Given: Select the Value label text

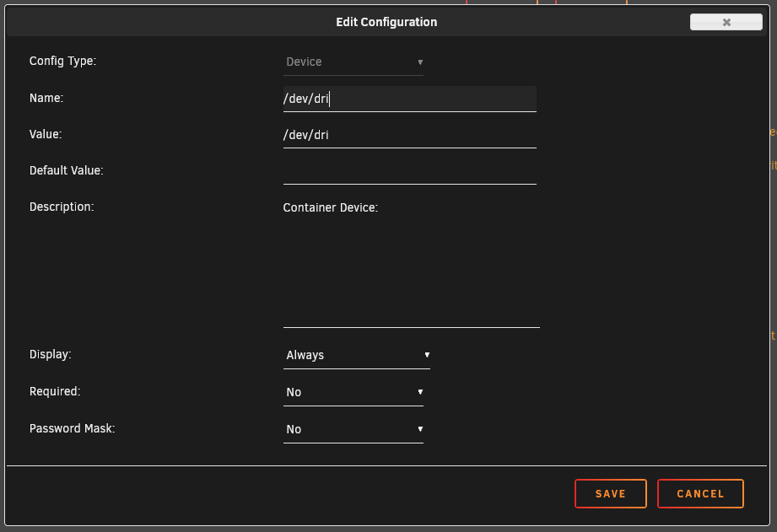Looking at the screenshot, I should 46,134.
